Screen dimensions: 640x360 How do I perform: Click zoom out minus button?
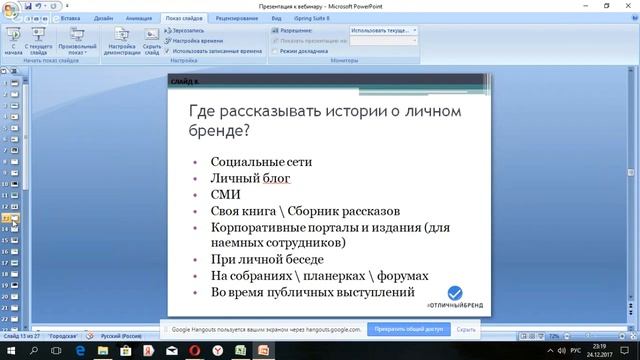(567, 336)
